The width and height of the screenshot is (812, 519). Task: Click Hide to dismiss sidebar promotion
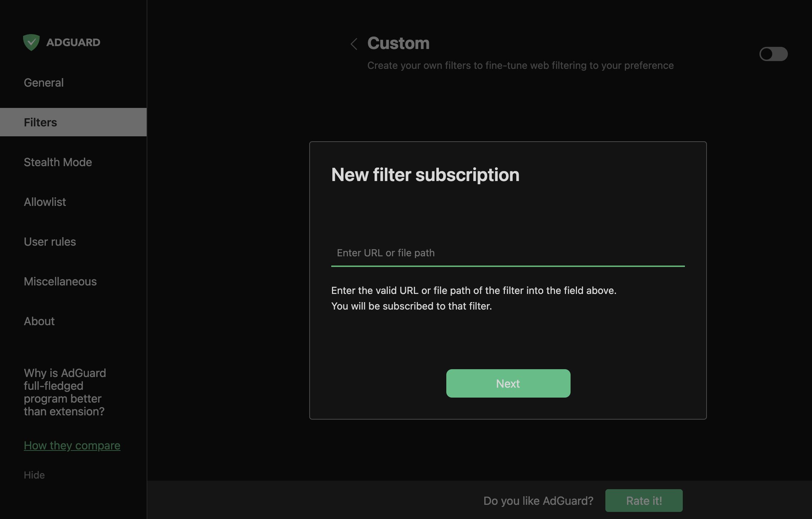click(x=34, y=474)
